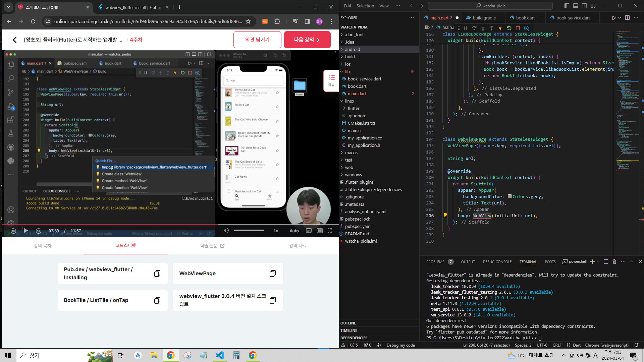Image resolution: width=644 pixels, height=362 pixels.
Task: Open the PROBLEMS panel tab
Action: point(440,262)
